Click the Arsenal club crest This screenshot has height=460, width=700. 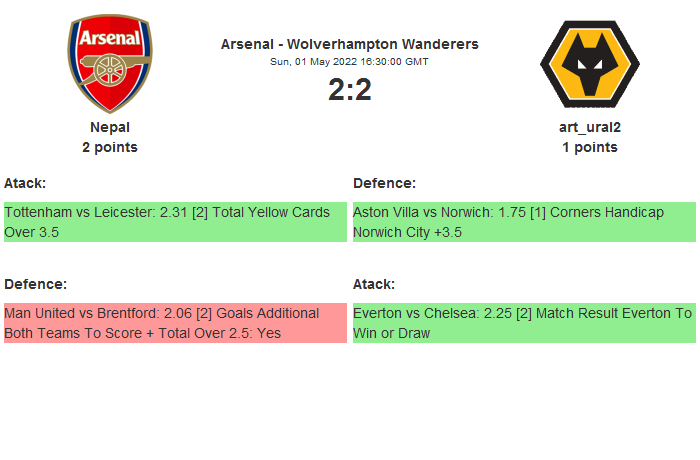pos(110,65)
